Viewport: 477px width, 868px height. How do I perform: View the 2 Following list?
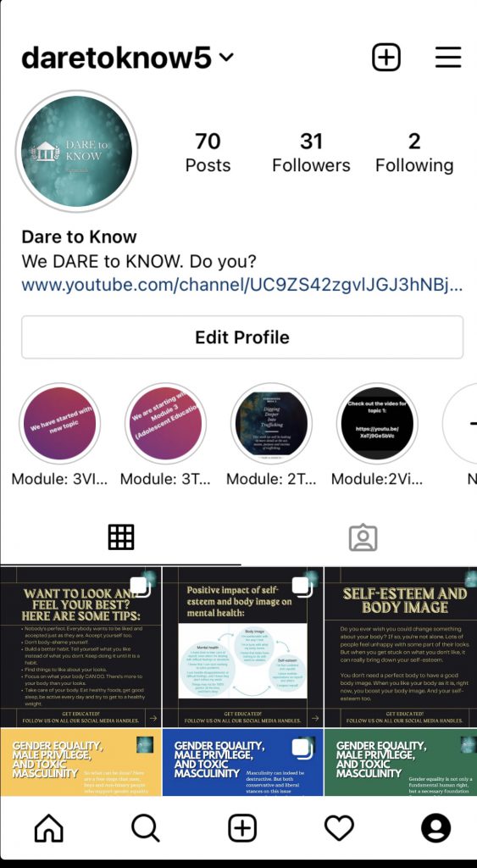(x=414, y=153)
